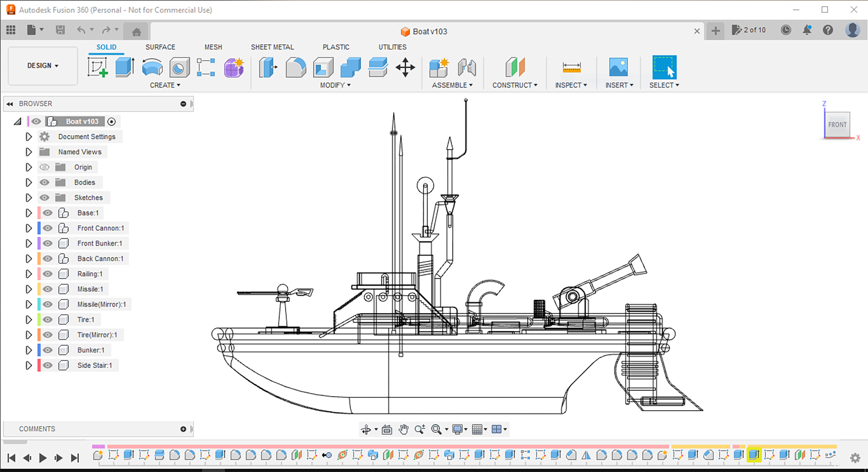Select the Revolve tool
This screenshot has height=472, width=868.
point(152,67)
